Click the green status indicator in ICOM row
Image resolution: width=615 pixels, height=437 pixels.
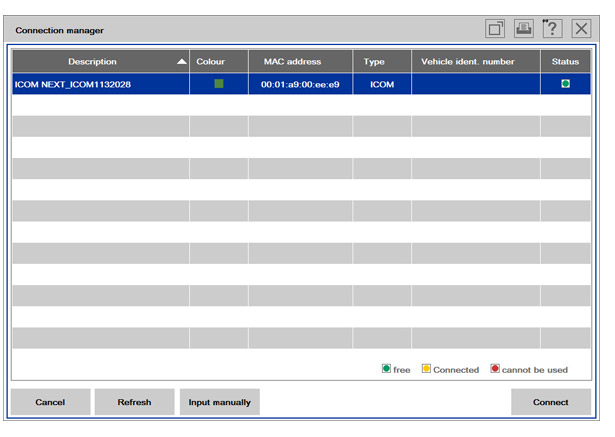tap(566, 84)
